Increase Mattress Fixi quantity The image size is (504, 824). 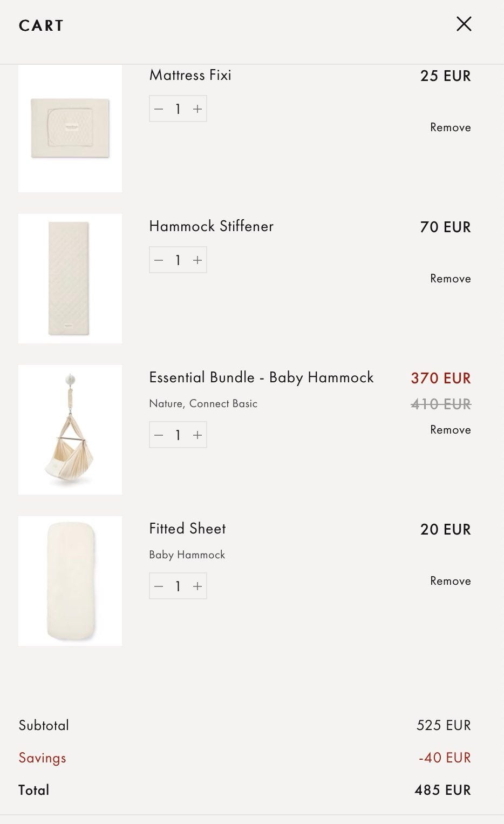point(197,109)
